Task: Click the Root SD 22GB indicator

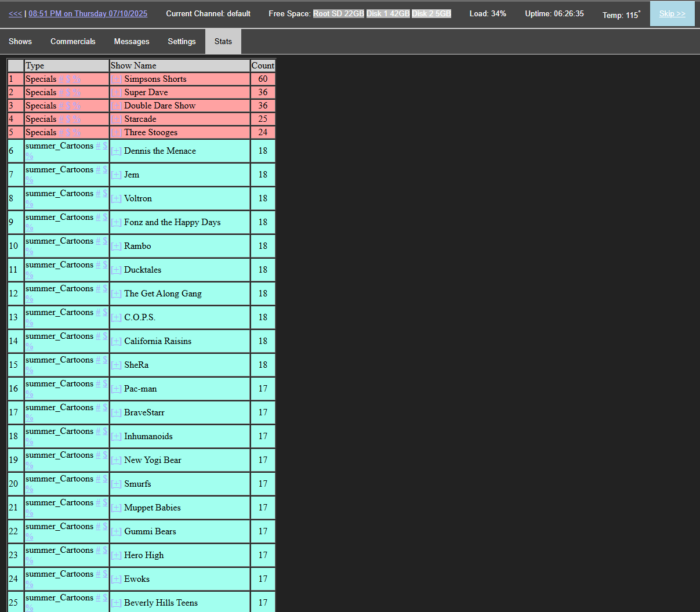Action: [x=339, y=13]
